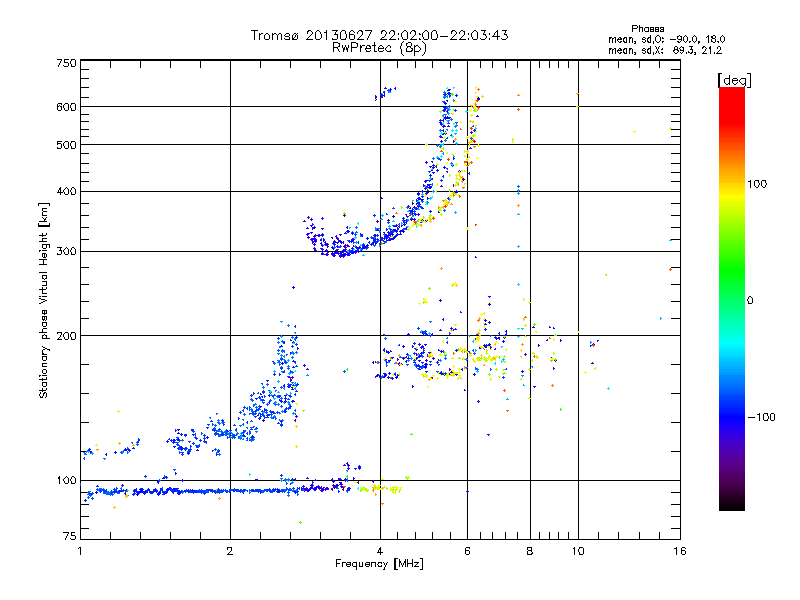Click the '750' height axis label

tap(67, 63)
